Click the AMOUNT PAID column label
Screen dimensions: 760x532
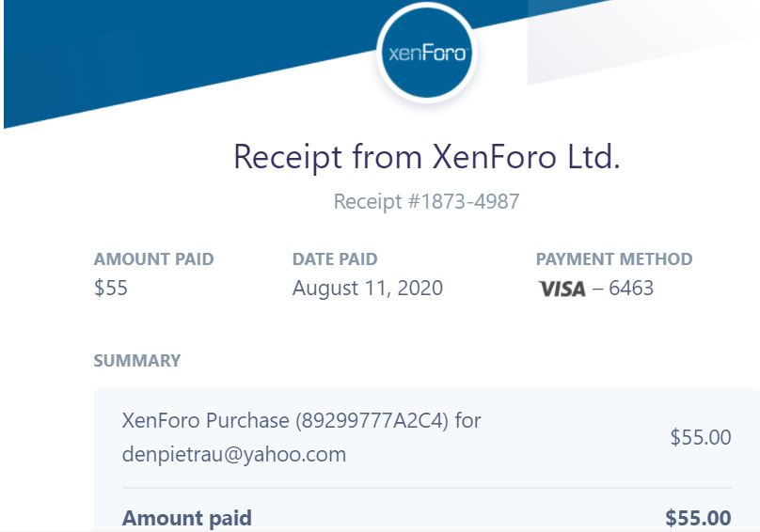point(153,259)
